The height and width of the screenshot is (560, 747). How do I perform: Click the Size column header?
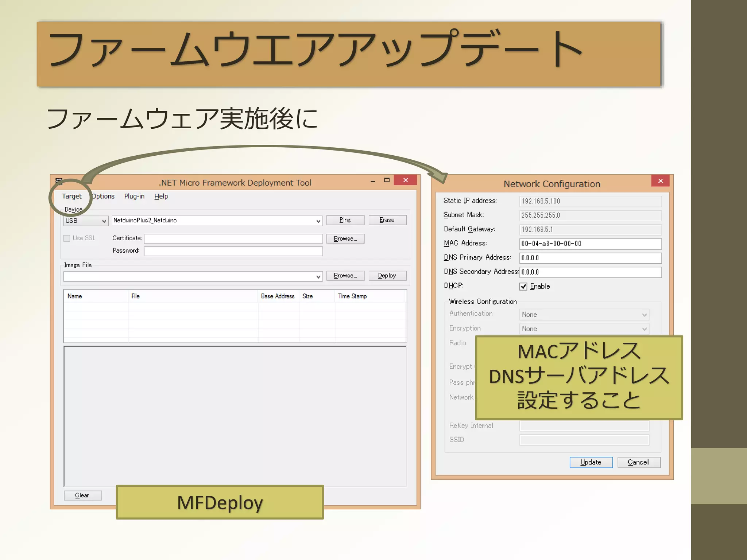(317, 296)
